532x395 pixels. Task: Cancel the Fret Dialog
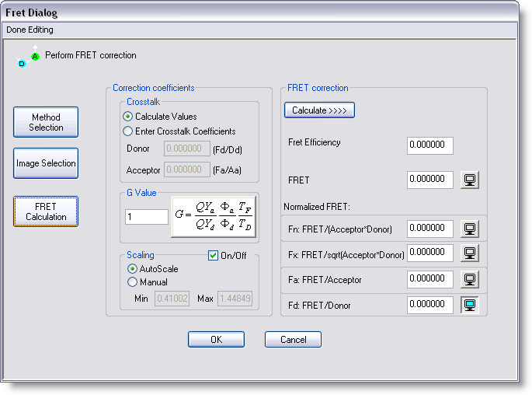pyautogui.click(x=293, y=340)
